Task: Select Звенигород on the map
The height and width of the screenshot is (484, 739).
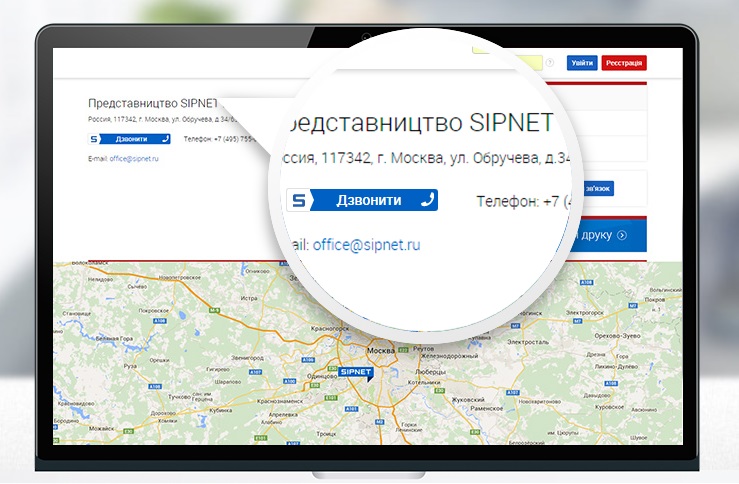Action: tap(247, 357)
